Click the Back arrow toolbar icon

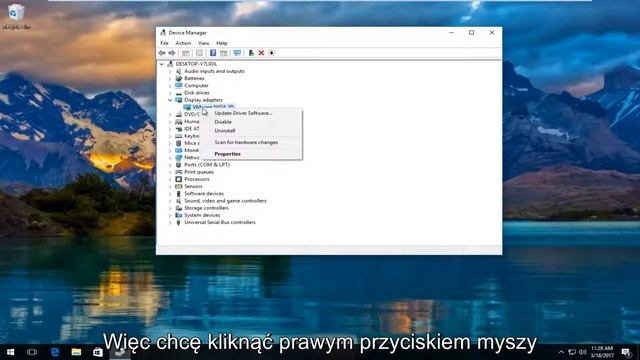pos(162,53)
